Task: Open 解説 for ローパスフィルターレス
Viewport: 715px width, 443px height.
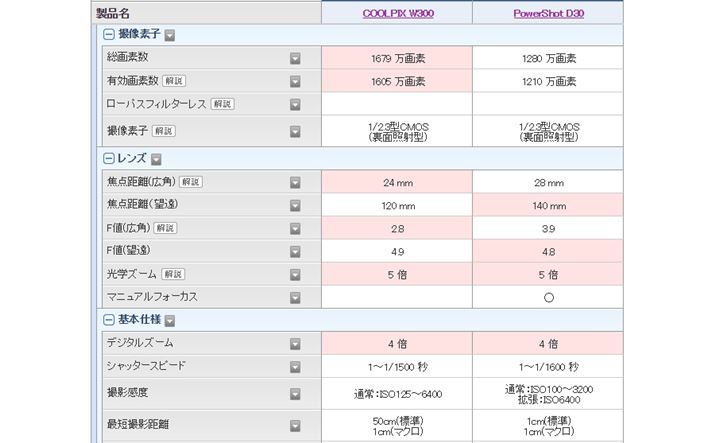Action: coord(223,104)
